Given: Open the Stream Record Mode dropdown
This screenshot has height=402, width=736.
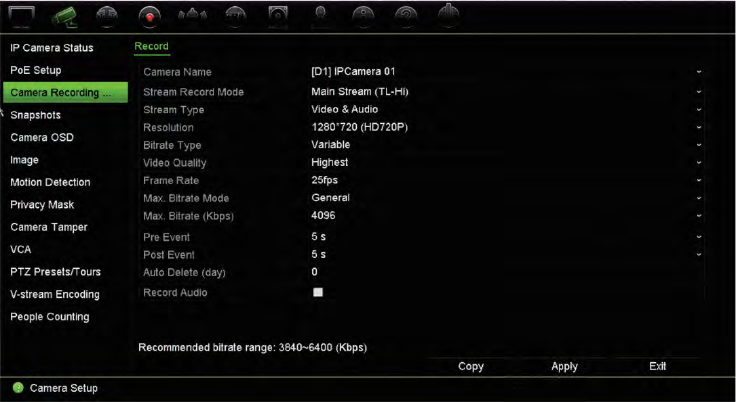Looking at the screenshot, I should click(x=699, y=92).
